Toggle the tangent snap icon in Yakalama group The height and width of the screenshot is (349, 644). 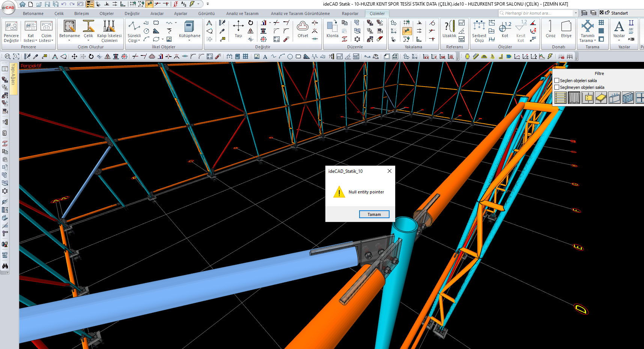tap(432, 23)
